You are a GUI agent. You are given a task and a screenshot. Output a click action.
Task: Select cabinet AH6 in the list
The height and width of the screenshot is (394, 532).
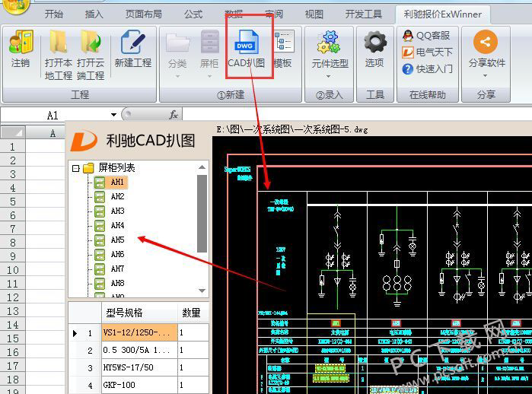117,254
